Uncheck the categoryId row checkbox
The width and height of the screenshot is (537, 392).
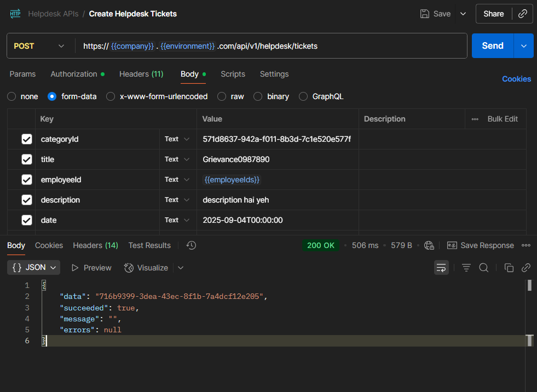[x=27, y=140]
